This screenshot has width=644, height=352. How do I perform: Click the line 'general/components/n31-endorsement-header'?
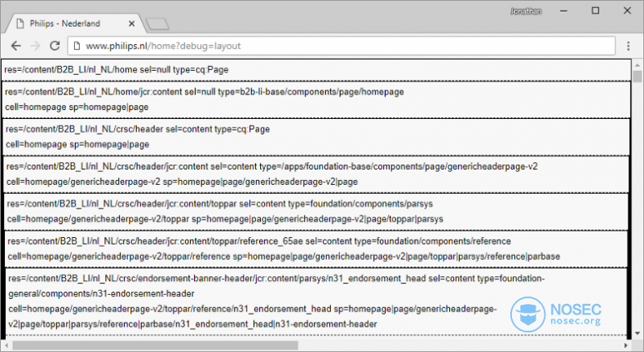pyautogui.click(x=101, y=293)
